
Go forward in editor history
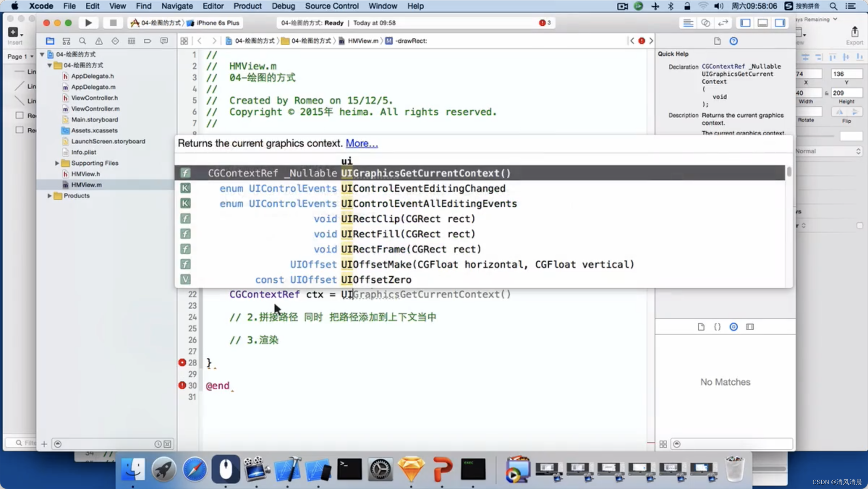click(214, 41)
